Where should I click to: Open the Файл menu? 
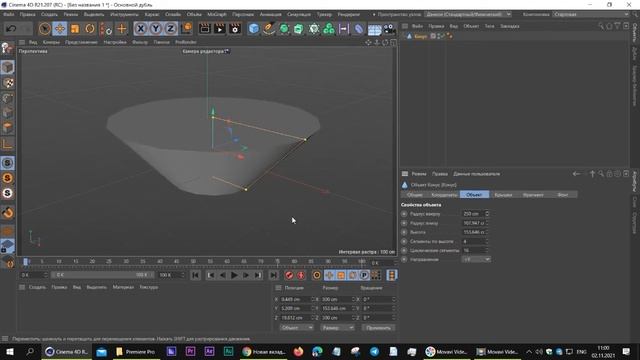[9, 14]
